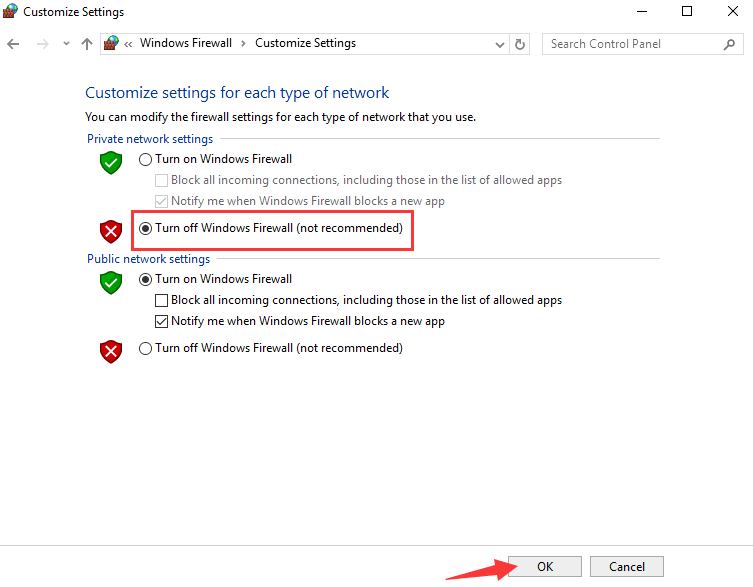Viewport: 753px width, 587px height.
Task: Click the Back navigation arrow
Action: (x=14, y=44)
